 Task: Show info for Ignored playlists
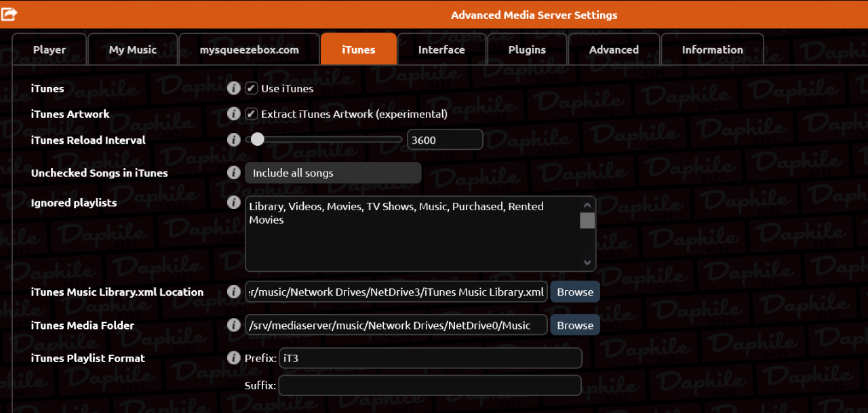click(x=233, y=203)
